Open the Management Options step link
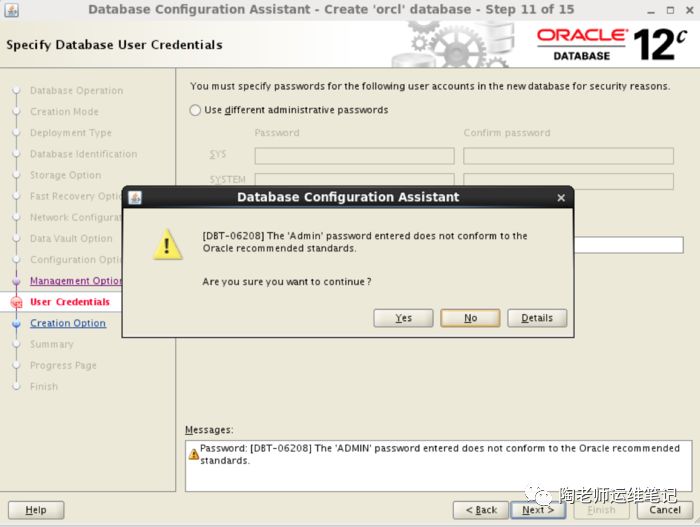700x527 pixels. (76, 281)
